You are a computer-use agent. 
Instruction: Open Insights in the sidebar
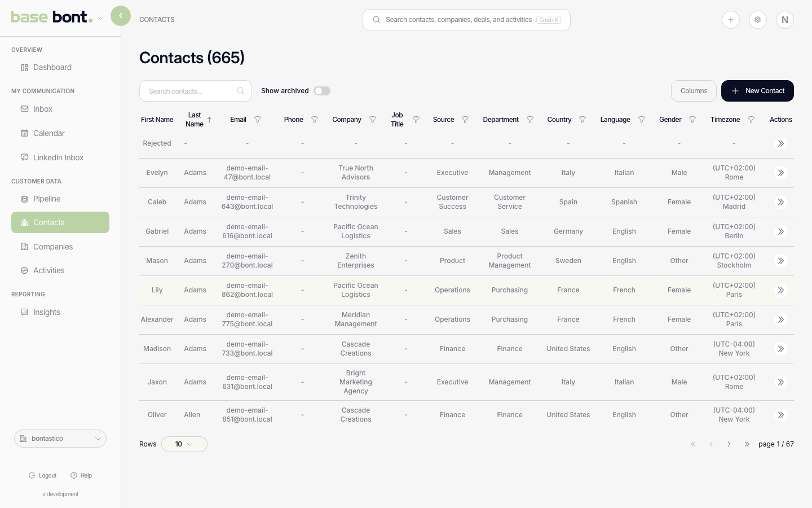(x=60, y=312)
